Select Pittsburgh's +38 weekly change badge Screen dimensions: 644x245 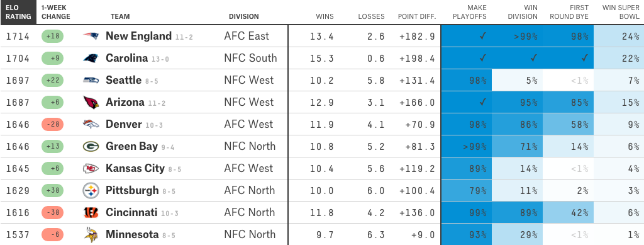click(52, 190)
